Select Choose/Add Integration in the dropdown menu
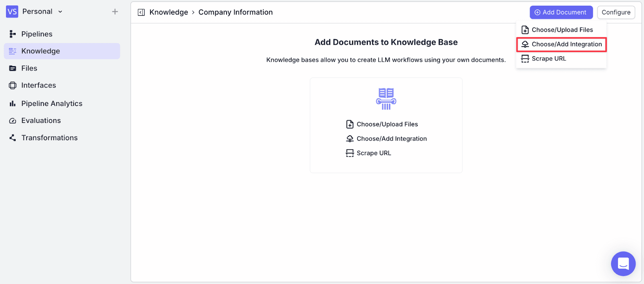The width and height of the screenshot is (644, 284). pyautogui.click(x=561, y=44)
